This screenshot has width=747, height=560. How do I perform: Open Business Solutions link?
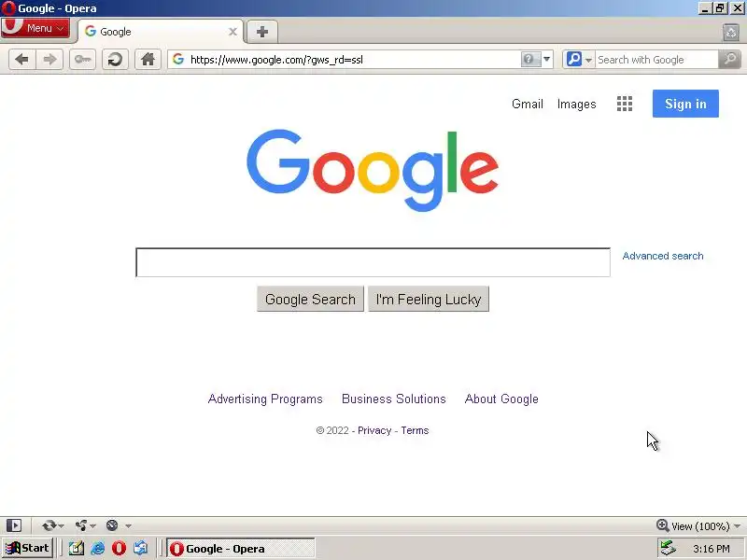tap(394, 399)
